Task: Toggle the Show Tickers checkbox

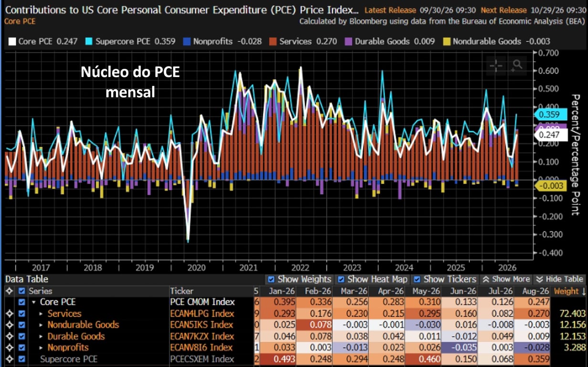Action: [x=417, y=279]
